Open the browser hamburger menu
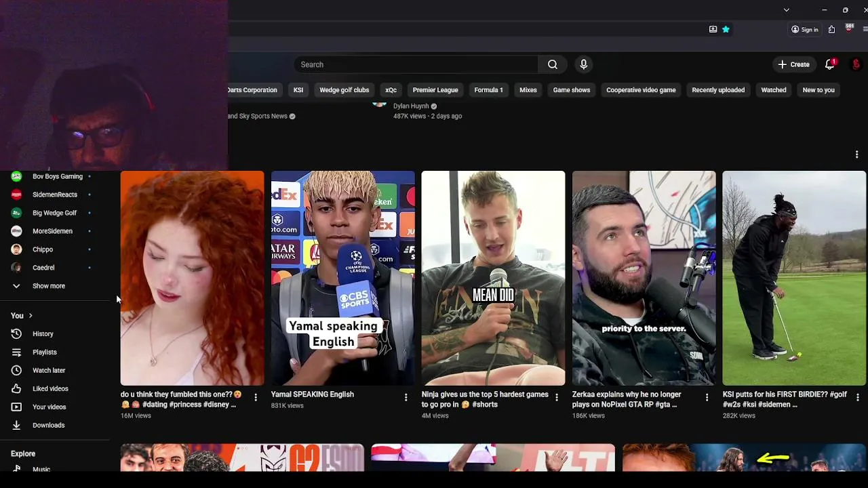 (865, 29)
